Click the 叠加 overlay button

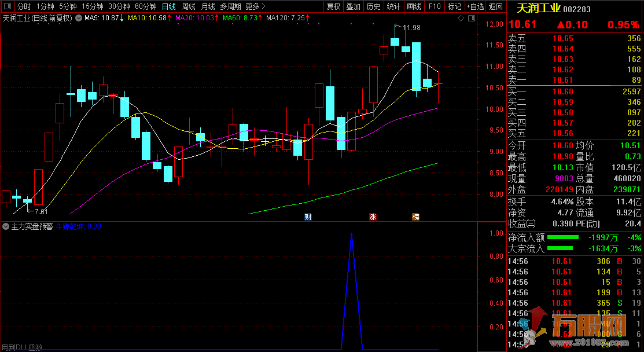[x=353, y=6]
